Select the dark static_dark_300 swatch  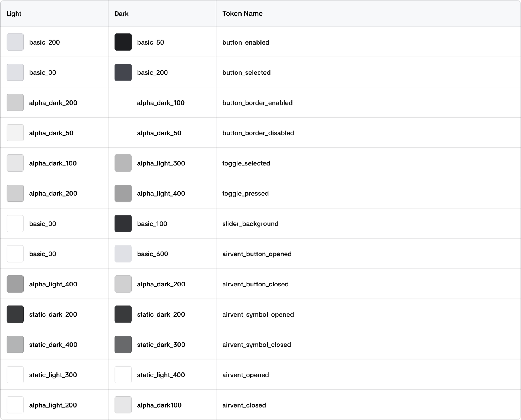pyautogui.click(x=123, y=345)
